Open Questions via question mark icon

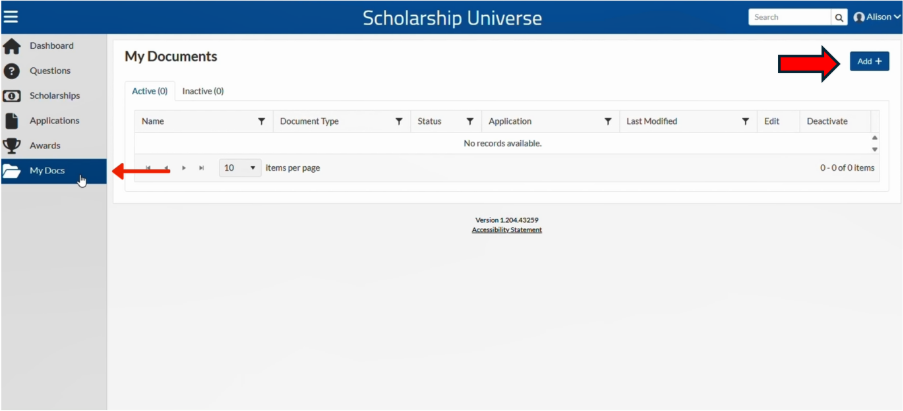[x=12, y=71]
